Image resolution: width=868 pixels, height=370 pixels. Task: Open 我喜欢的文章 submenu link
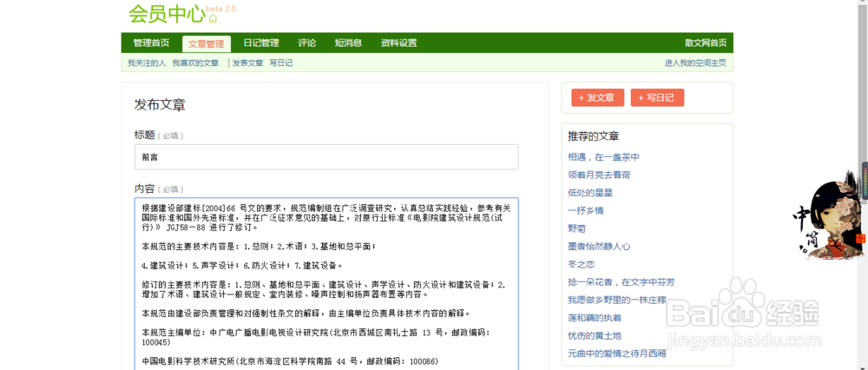tap(195, 63)
